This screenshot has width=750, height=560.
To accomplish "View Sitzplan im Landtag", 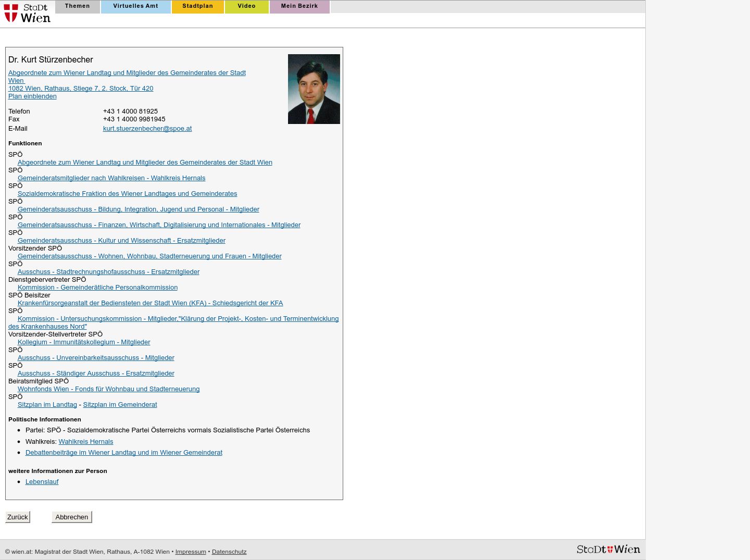I will (x=47, y=405).
